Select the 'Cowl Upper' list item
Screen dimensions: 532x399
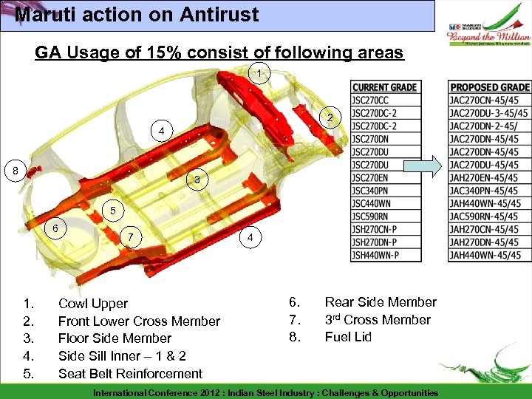coord(93,304)
